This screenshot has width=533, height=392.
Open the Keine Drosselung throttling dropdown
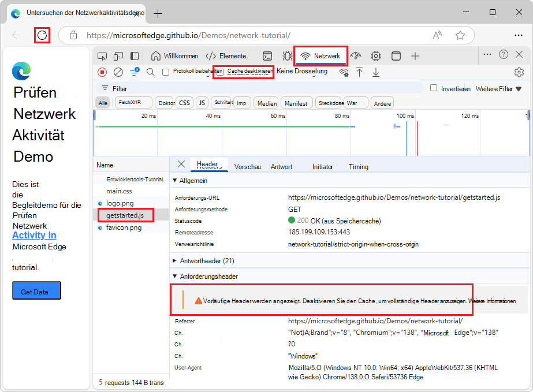[x=302, y=71]
